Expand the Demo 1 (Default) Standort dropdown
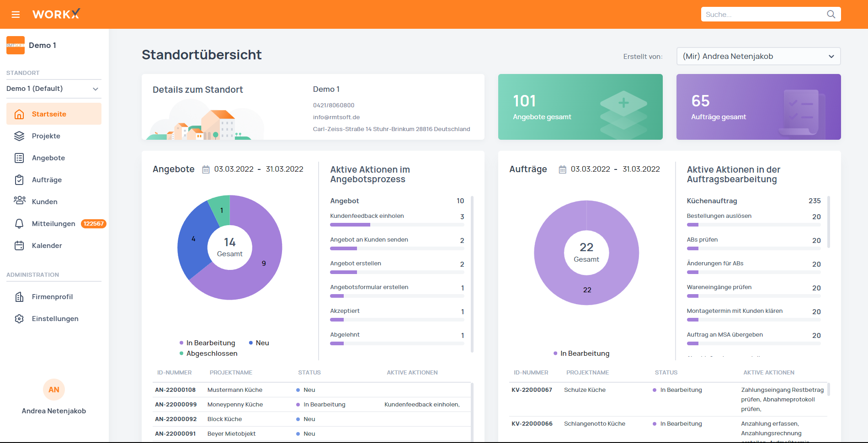This screenshot has height=443, width=868. point(53,89)
